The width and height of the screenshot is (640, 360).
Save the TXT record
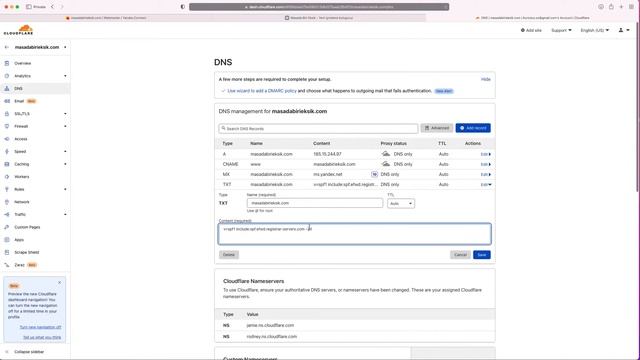click(x=482, y=255)
